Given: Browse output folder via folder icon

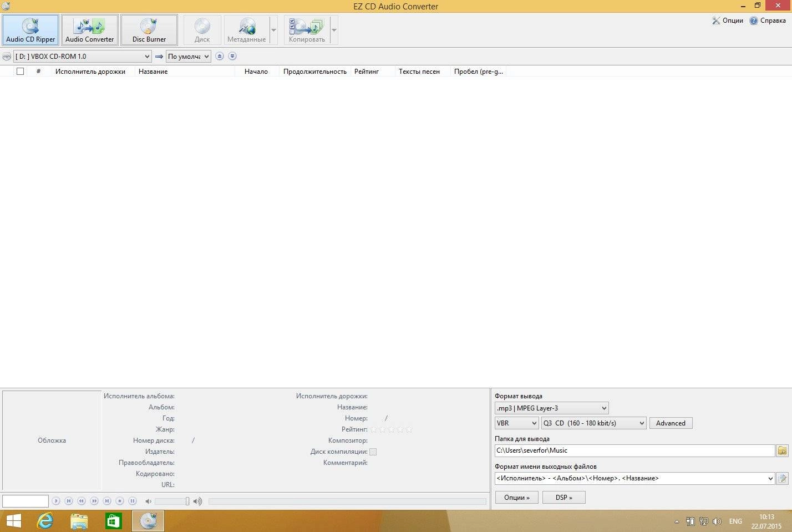Looking at the screenshot, I should pyautogui.click(x=782, y=450).
